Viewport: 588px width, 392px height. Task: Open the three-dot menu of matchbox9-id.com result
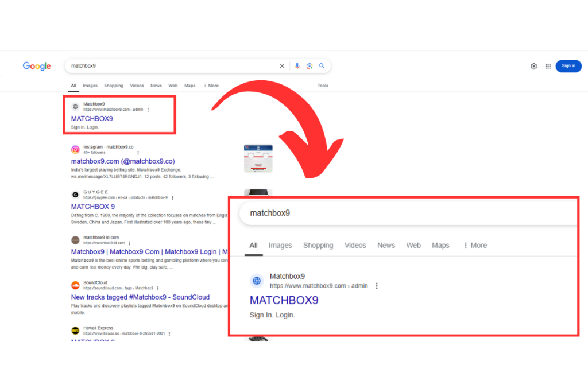129,243
